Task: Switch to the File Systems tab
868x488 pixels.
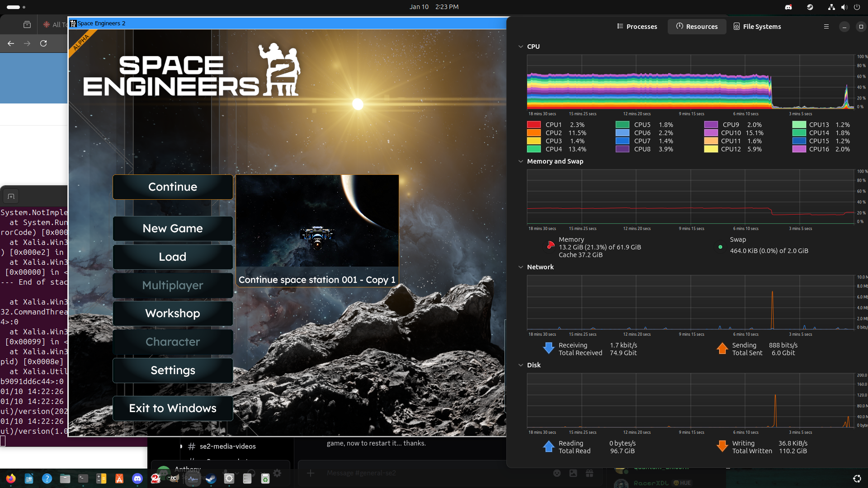Action: tap(757, 27)
